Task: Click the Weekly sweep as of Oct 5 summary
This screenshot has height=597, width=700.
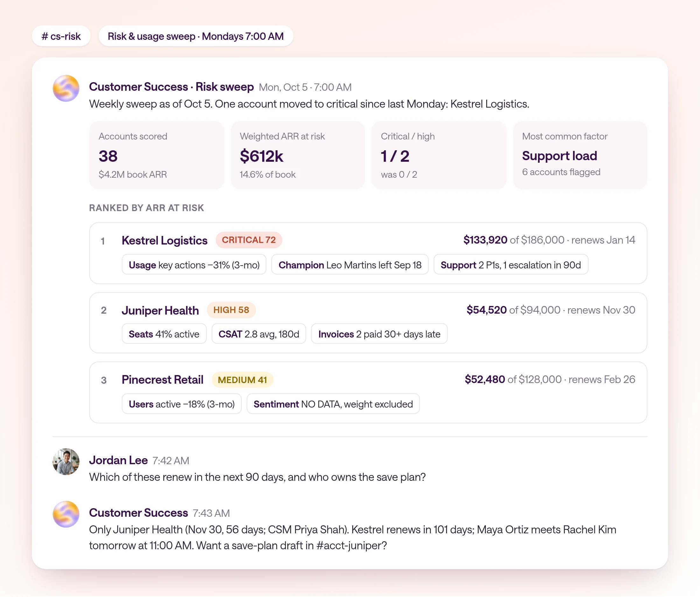Action: (309, 104)
